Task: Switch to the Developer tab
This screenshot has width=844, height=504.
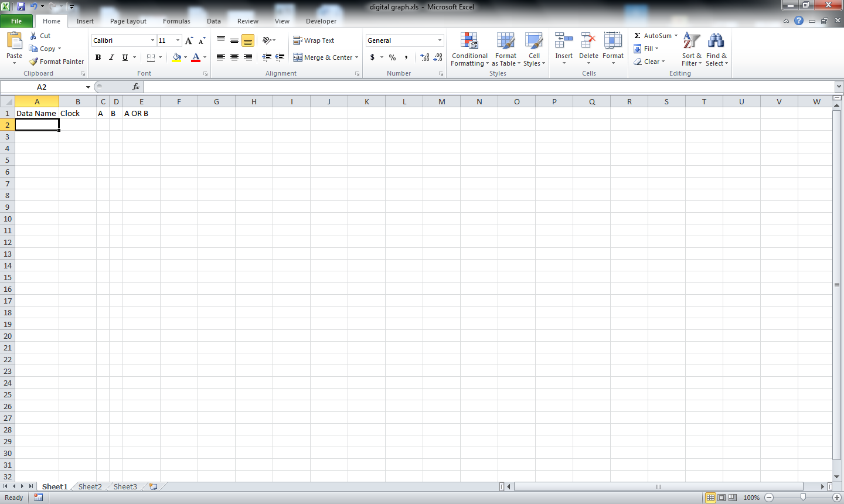Action: pos(321,21)
